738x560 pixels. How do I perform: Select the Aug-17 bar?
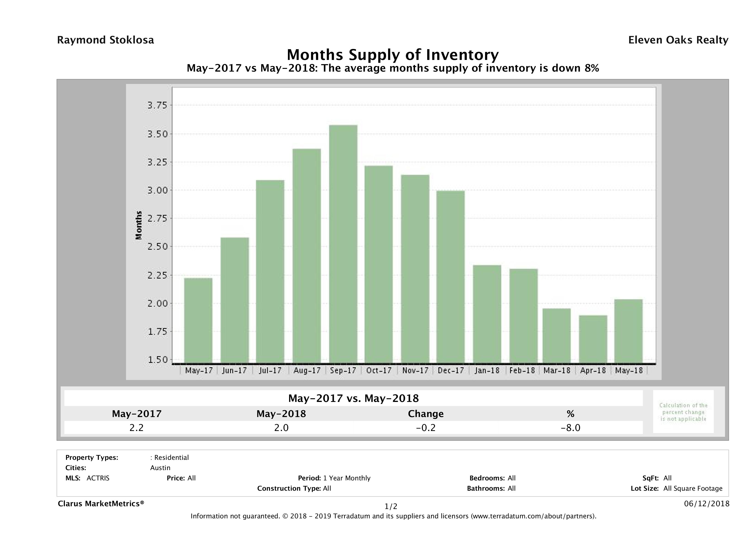pyautogui.click(x=307, y=256)
